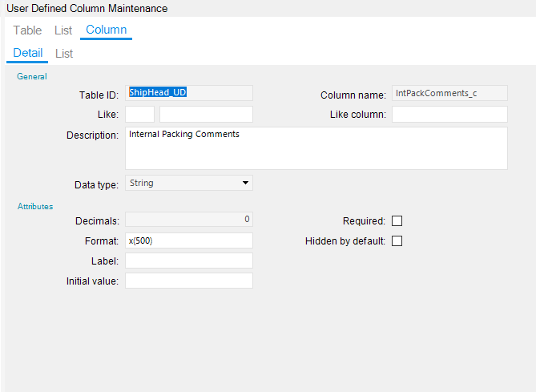
Task: Click the Table ID field
Action: tap(189, 94)
